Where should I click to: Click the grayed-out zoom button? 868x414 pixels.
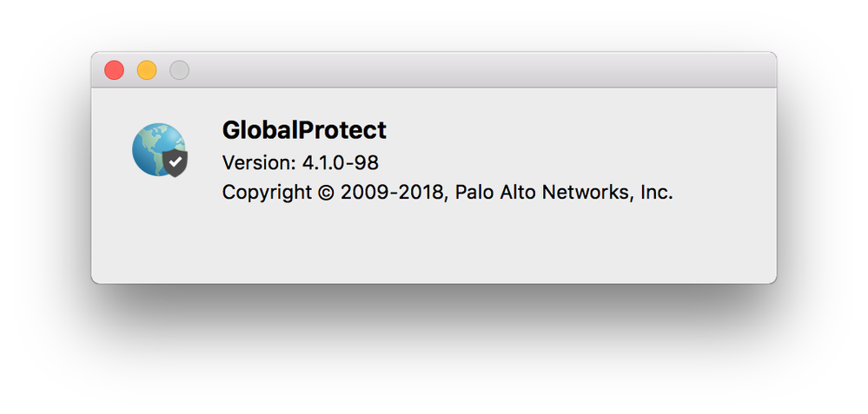(x=179, y=70)
